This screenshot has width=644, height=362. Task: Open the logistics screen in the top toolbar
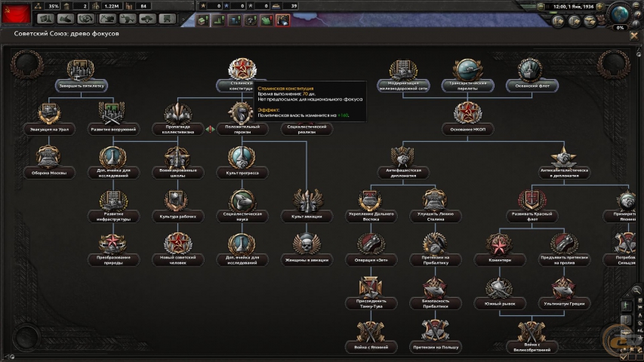click(168, 19)
